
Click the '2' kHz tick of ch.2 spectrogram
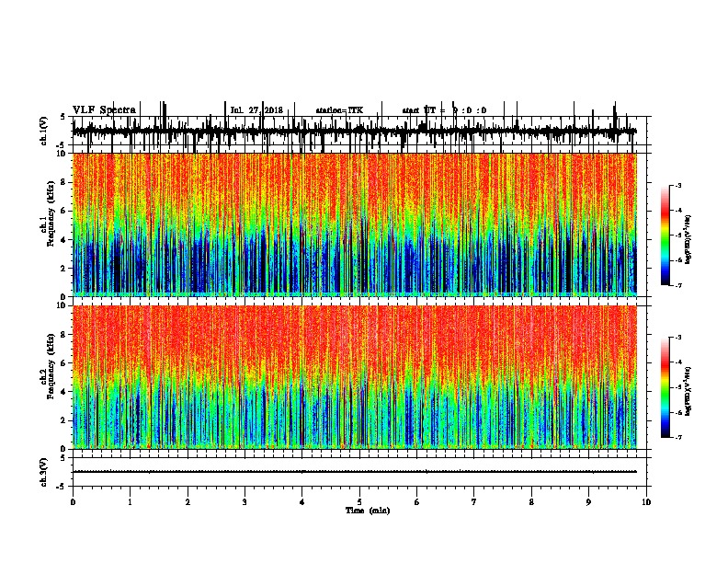(x=64, y=420)
